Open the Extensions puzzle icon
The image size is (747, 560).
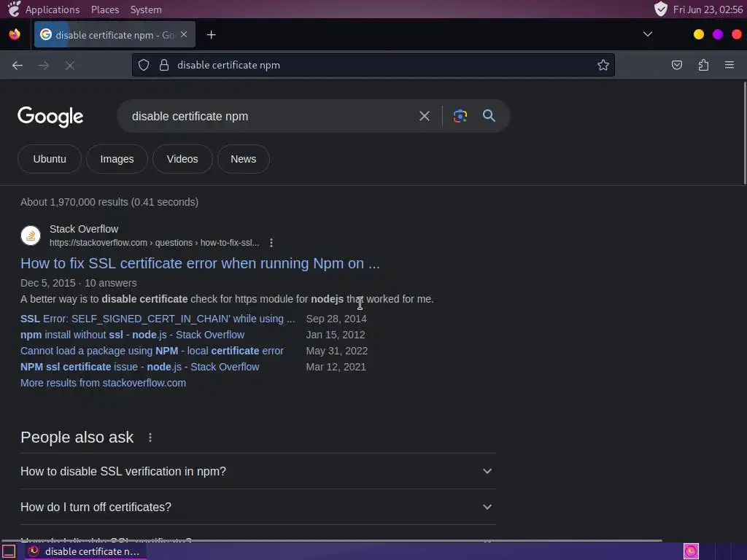pyautogui.click(x=703, y=65)
